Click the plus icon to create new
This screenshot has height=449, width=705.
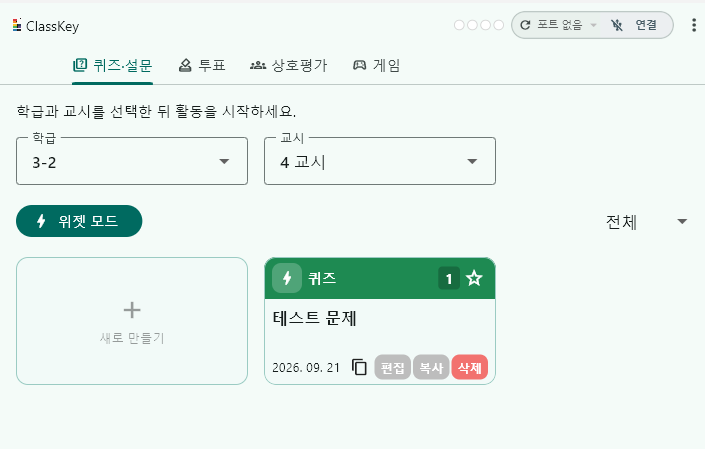point(132,310)
